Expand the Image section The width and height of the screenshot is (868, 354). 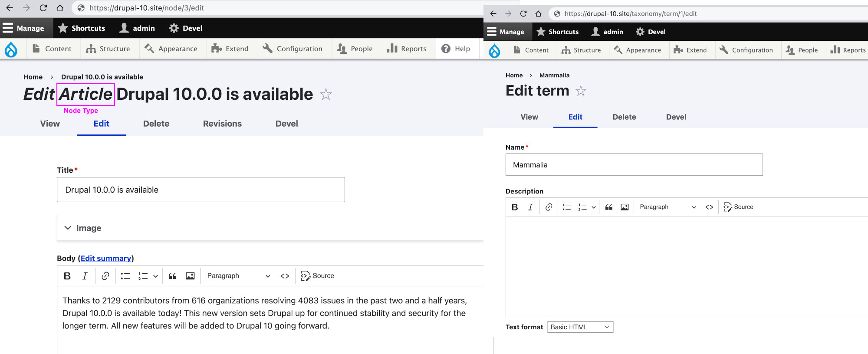point(270,228)
